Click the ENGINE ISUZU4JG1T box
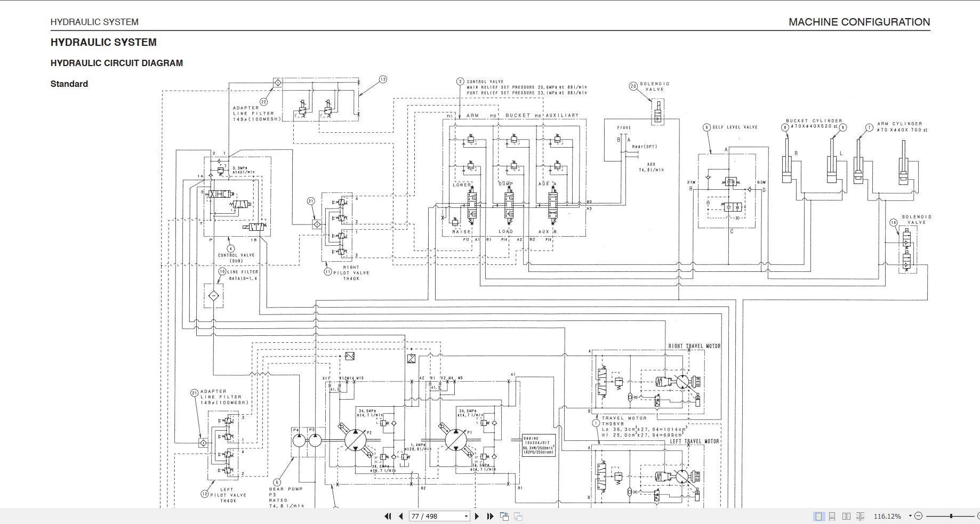Image resolution: width=980 pixels, height=524 pixels. tap(539, 446)
